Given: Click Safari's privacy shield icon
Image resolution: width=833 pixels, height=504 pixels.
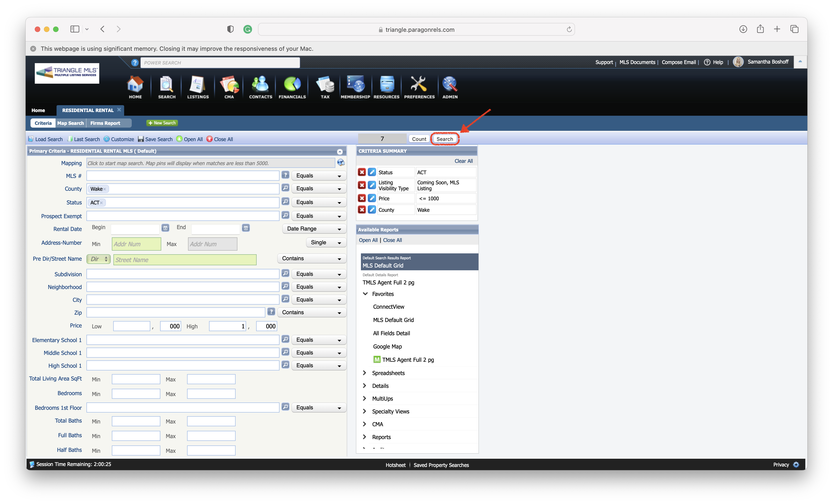Looking at the screenshot, I should (230, 29).
